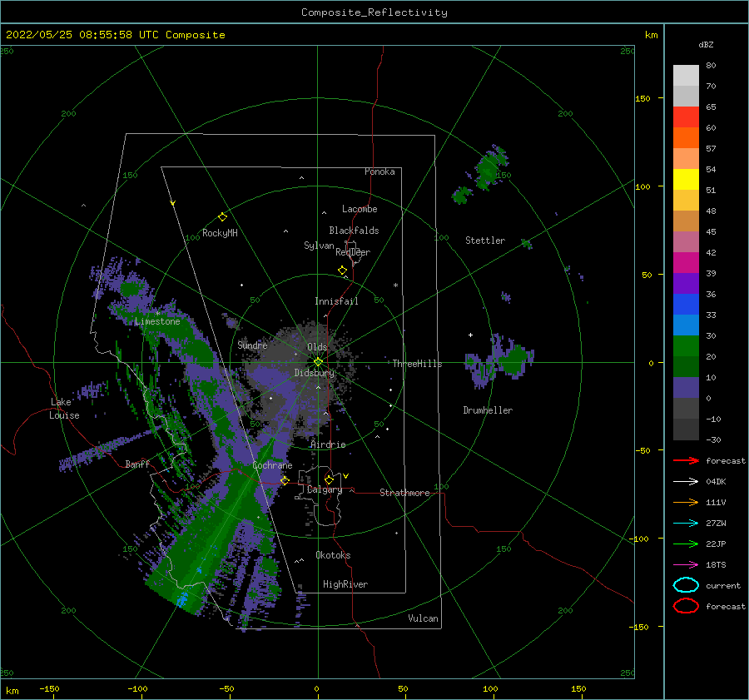Click the magenta 18TS arrow icon

686,565
